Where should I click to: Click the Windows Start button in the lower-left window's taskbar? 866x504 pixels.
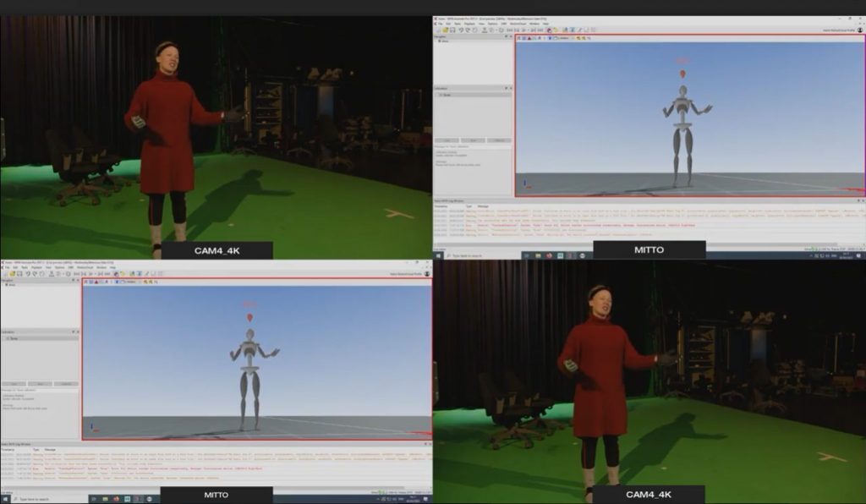coord(4,499)
